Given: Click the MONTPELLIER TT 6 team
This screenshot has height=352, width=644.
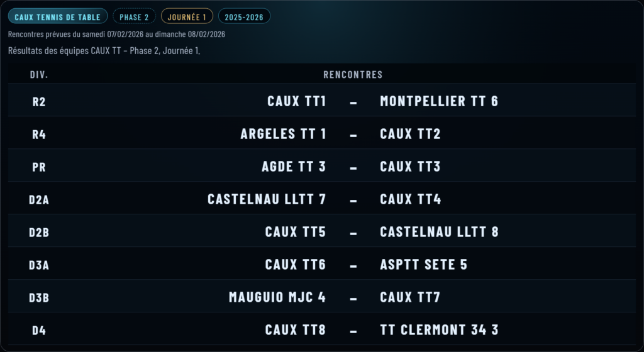Looking at the screenshot, I should point(439,101).
